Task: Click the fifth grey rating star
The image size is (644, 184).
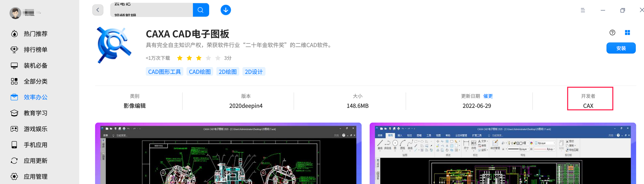Action: click(218, 58)
